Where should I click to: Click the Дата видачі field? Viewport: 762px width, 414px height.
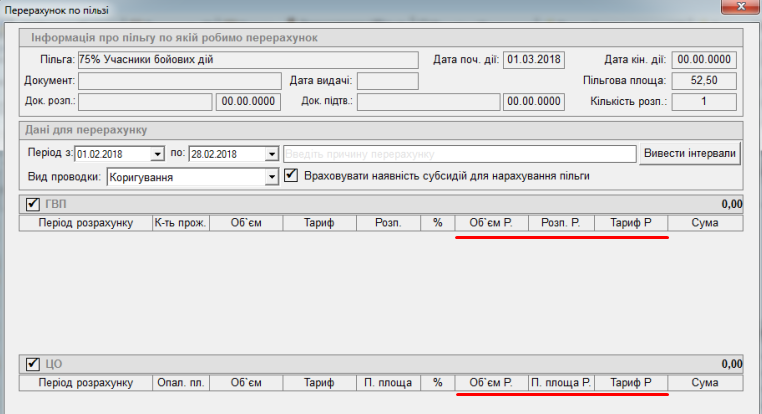tap(387, 81)
